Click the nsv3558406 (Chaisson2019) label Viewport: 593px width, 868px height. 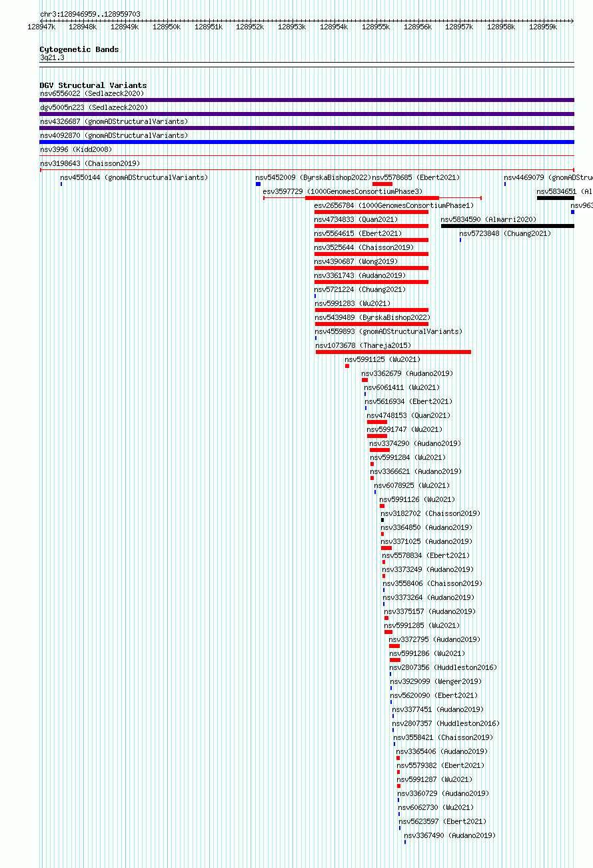coord(432,583)
